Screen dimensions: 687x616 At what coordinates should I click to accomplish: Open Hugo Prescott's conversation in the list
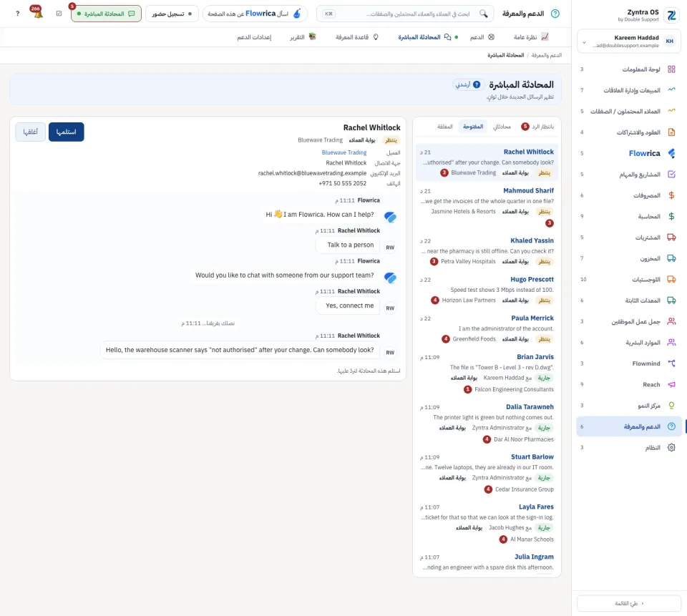coord(487,290)
